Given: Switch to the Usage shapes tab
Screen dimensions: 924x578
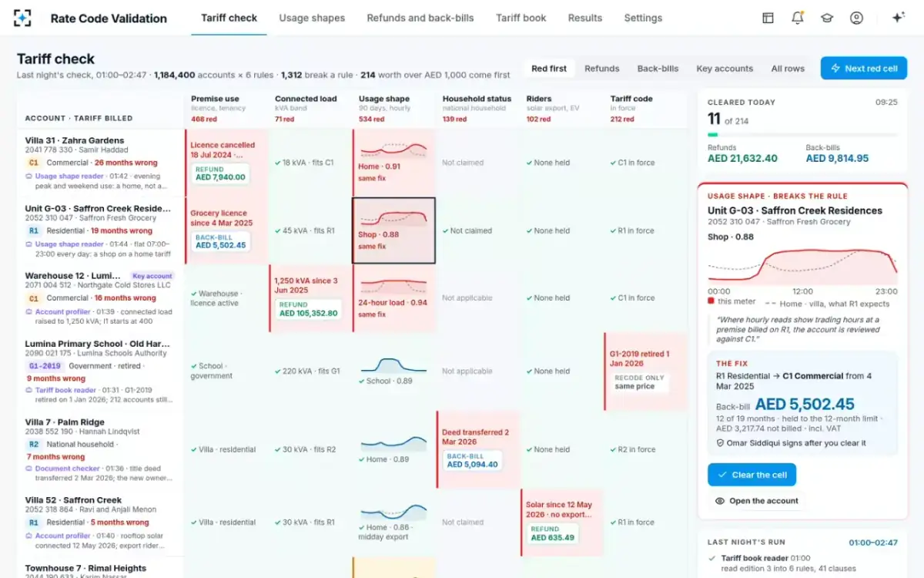Looking at the screenshot, I should pos(312,18).
